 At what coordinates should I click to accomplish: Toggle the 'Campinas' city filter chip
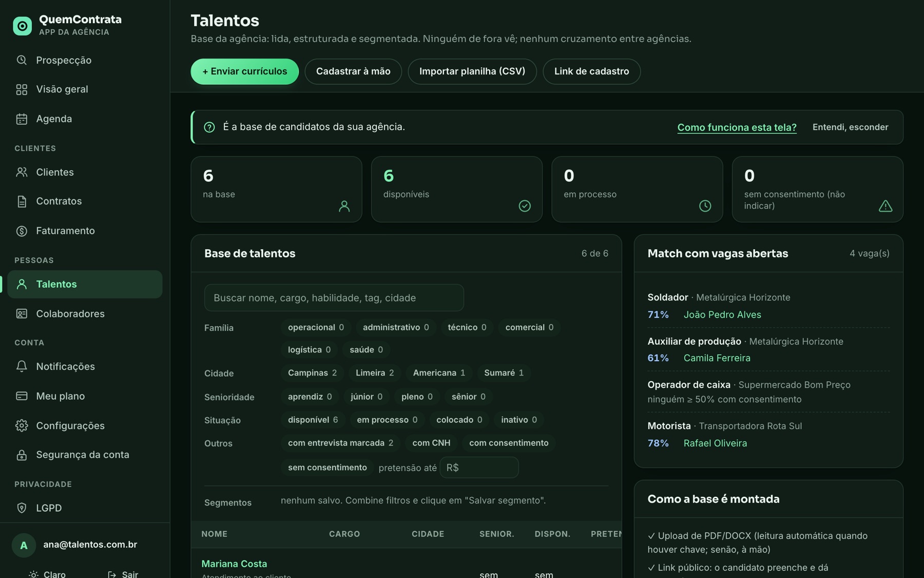(x=313, y=372)
